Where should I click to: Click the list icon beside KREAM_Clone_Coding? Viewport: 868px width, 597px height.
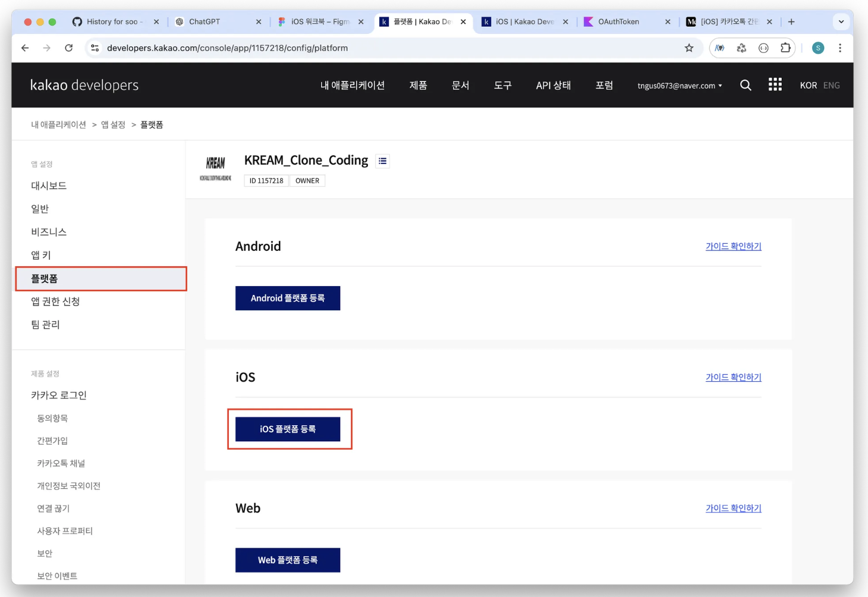pyautogui.click(x=383, y=161)
